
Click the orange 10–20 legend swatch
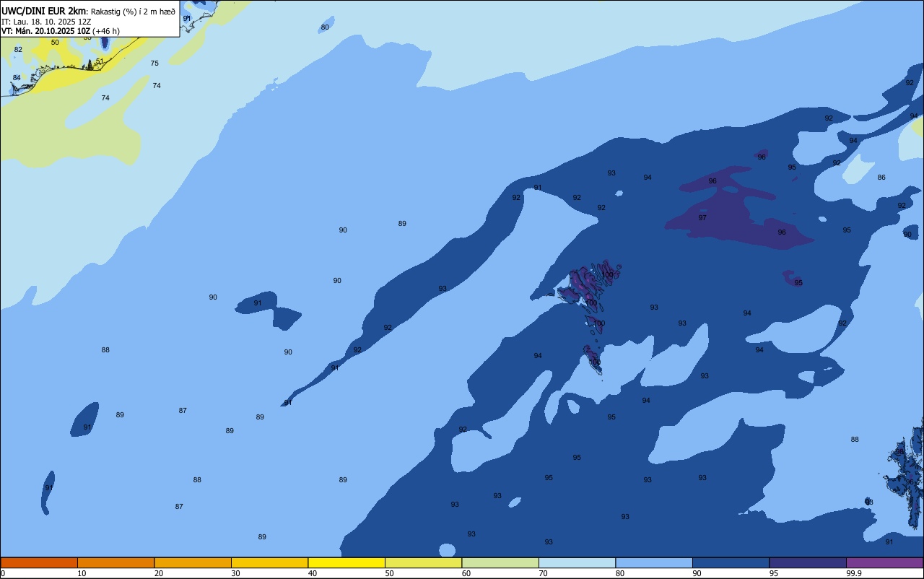[x=115, y=562]
